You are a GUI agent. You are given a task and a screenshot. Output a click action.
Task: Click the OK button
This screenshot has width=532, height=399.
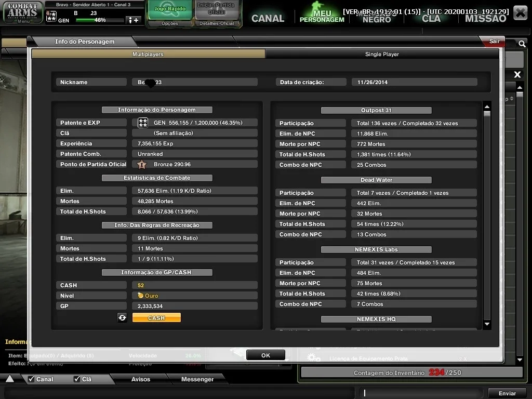click(265, 355)
